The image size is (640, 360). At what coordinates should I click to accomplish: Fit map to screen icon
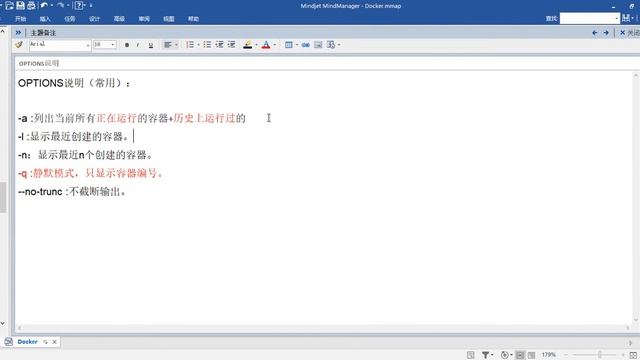[x=633, y=355]
